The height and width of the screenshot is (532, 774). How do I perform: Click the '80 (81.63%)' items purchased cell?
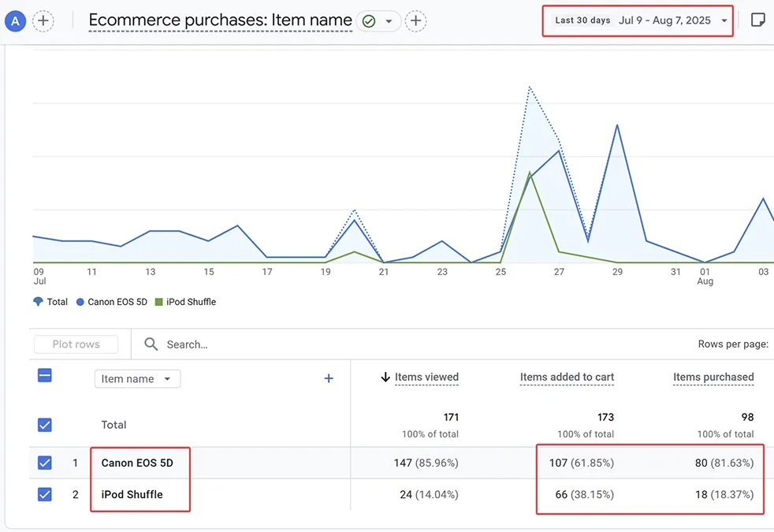[724, 463]
